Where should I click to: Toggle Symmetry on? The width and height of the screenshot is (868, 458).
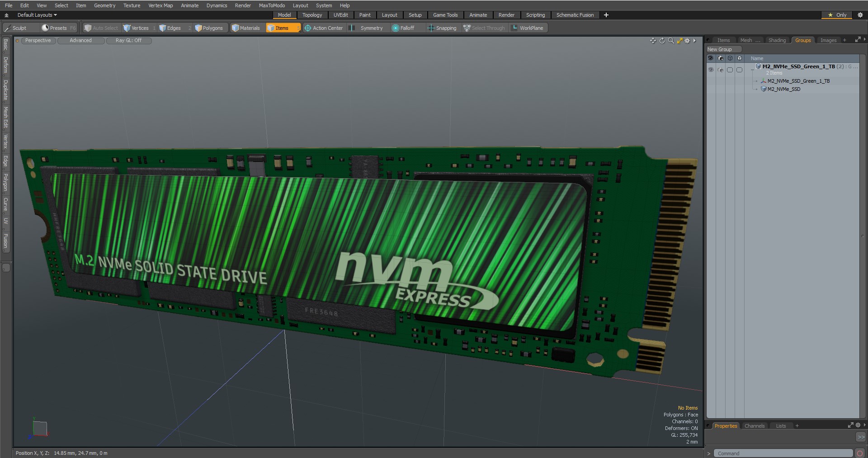(367, 28)
